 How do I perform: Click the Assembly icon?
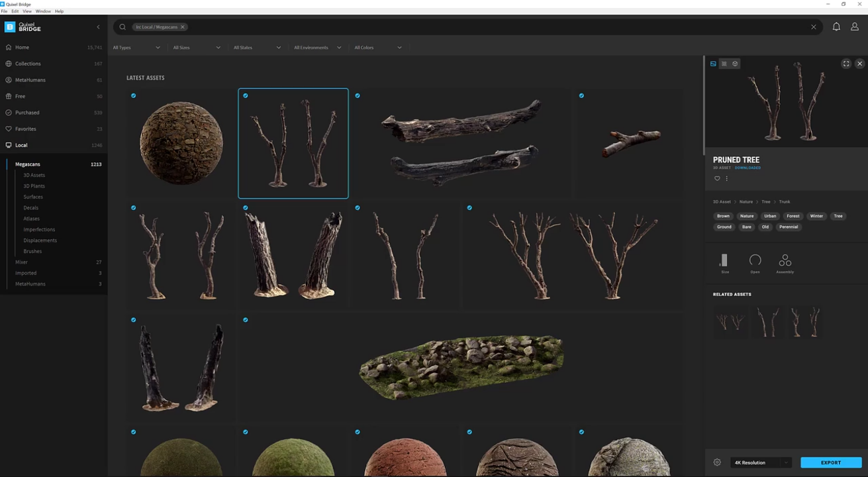(785, 263)
